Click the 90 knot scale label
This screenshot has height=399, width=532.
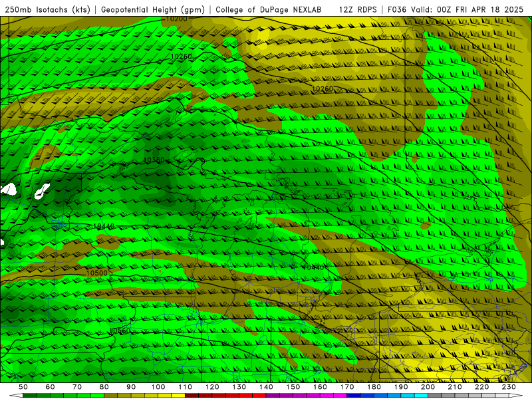tap(131, 387)
